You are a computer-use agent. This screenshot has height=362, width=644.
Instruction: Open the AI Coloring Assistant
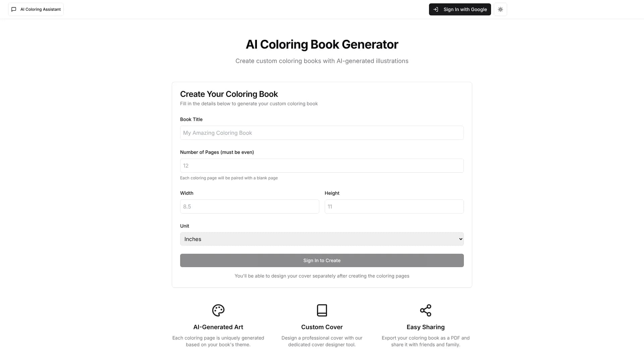point(36,9)
